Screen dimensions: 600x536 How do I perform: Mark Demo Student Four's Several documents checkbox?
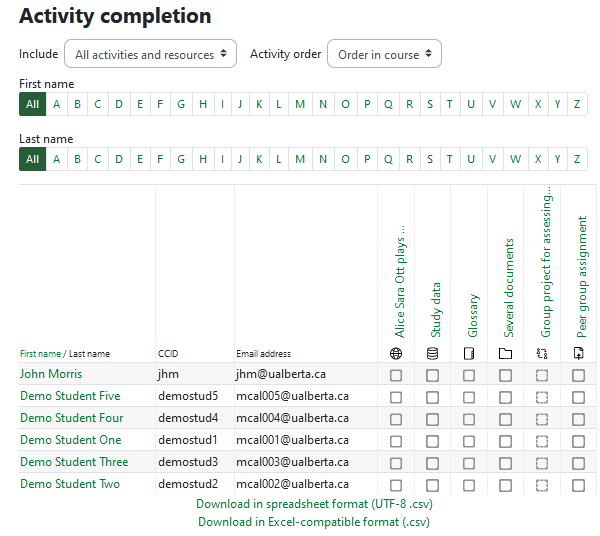click(505, 419)
